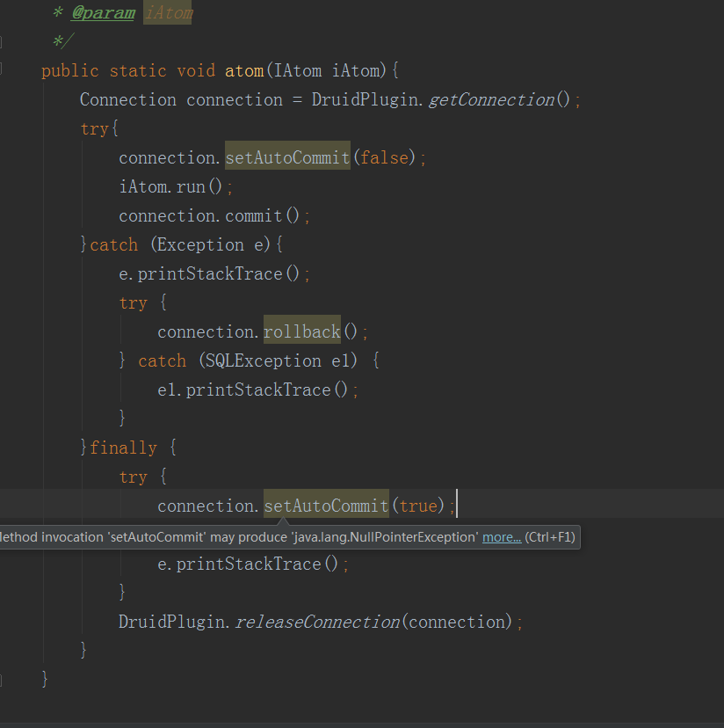The width and height of the screenshot is (724, 728).
Task: Click the highlighted iAtom Javadoc parameter
Action: coord(168,12)
